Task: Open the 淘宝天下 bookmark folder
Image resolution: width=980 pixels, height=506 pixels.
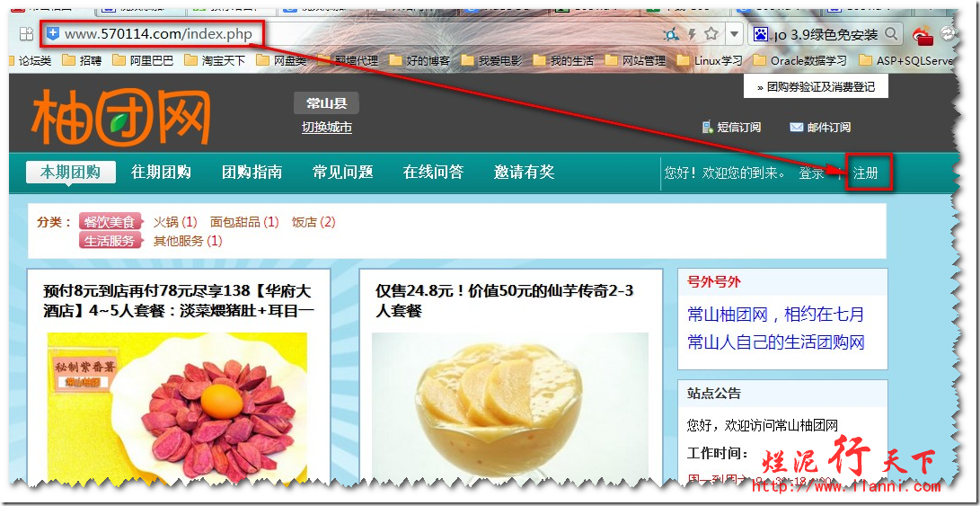Action: (215, 61)
